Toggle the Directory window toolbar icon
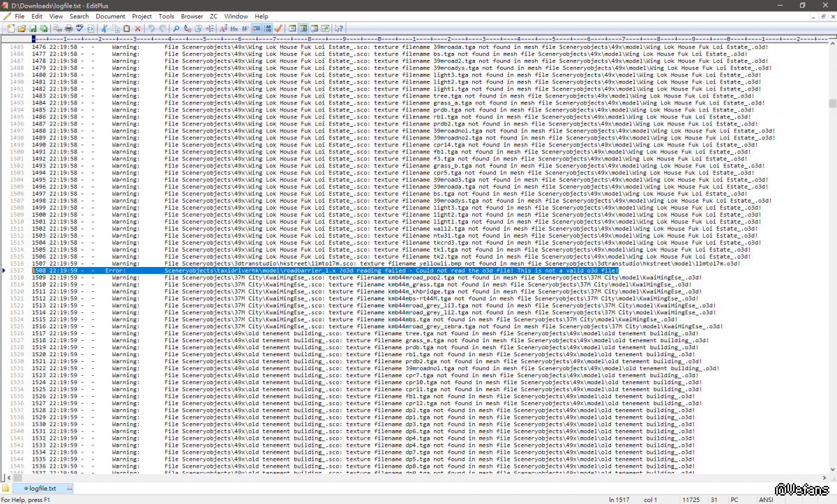 (292, 28)
